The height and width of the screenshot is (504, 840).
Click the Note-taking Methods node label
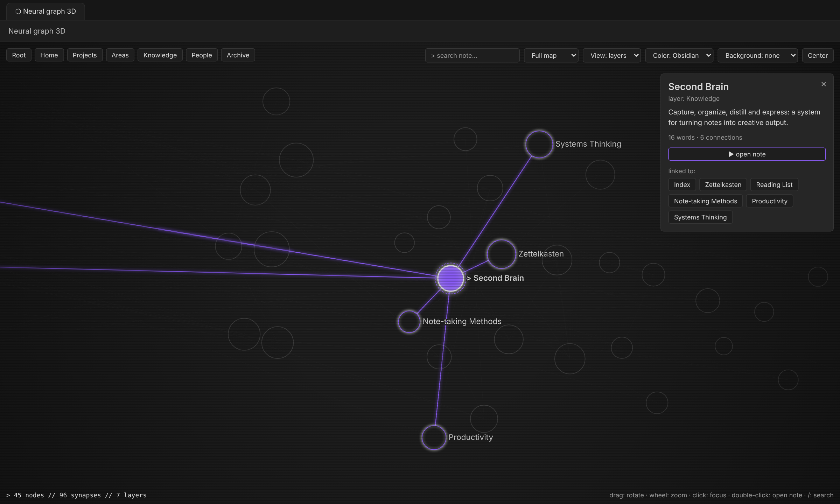pyautogui.click(x=462, y=321)
